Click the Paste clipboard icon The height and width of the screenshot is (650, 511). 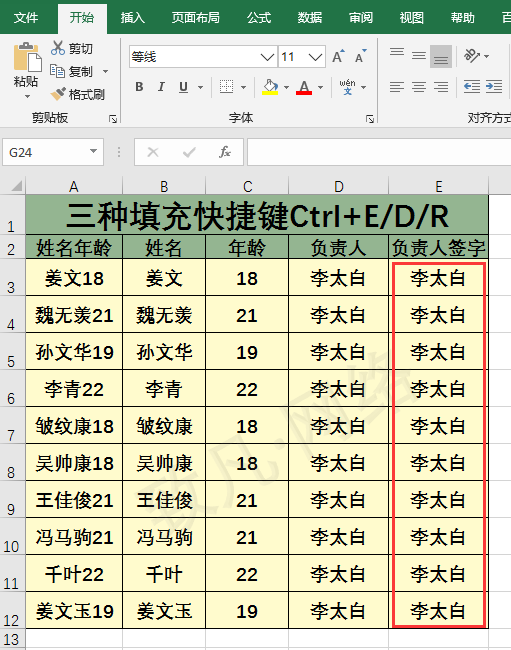coord(27,57)
